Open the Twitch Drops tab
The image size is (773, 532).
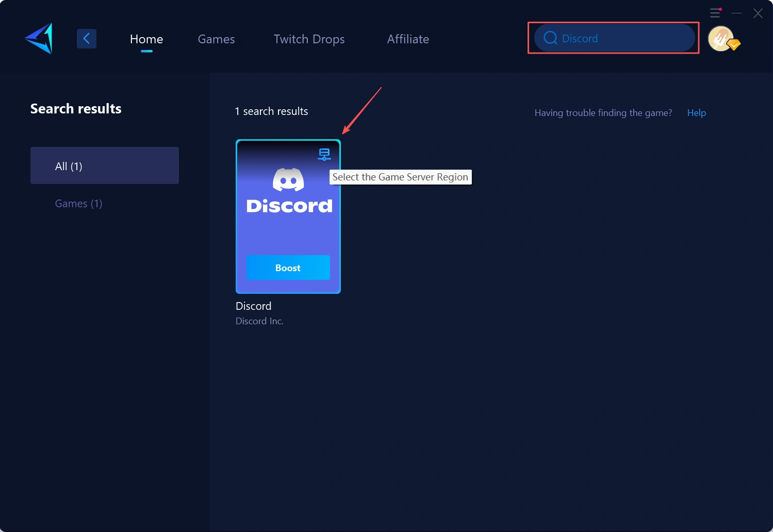coord(308,39)
